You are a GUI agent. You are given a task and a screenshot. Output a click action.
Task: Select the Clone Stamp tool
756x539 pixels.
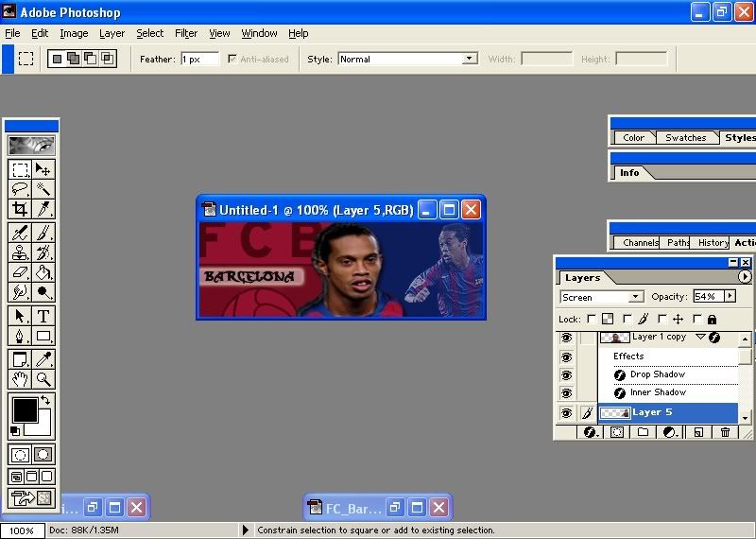tap(20, 252)
